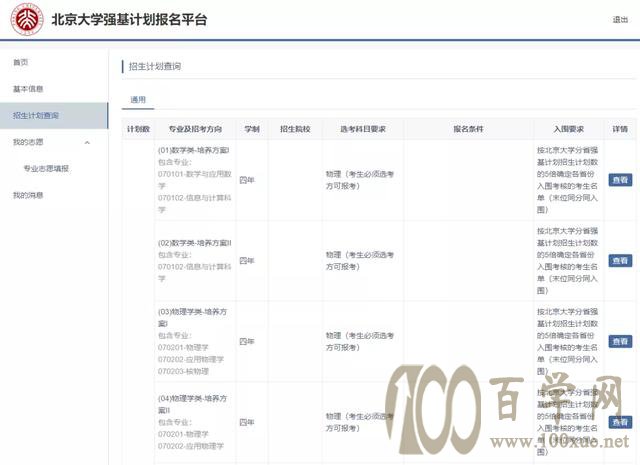Click 070101-数学与应用数学 in the first row
This screenshot has width=640, height=465.
195,180
